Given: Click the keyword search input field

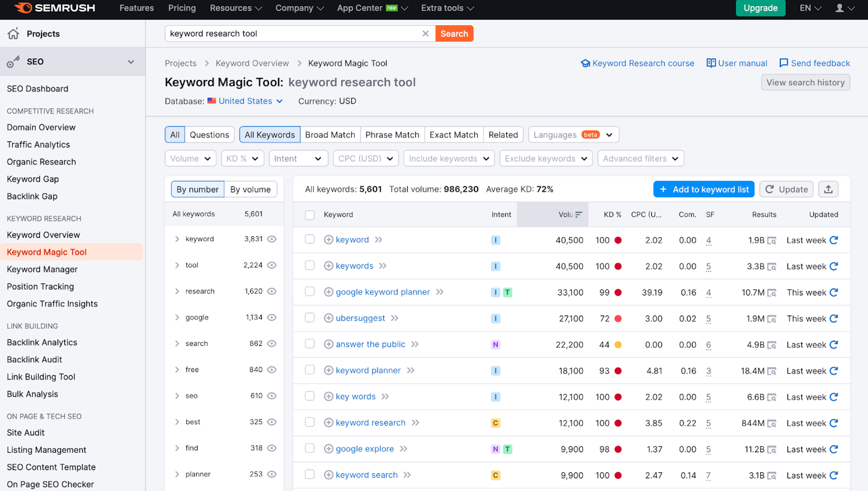Looking at the screenshot, I should (293, 33).
